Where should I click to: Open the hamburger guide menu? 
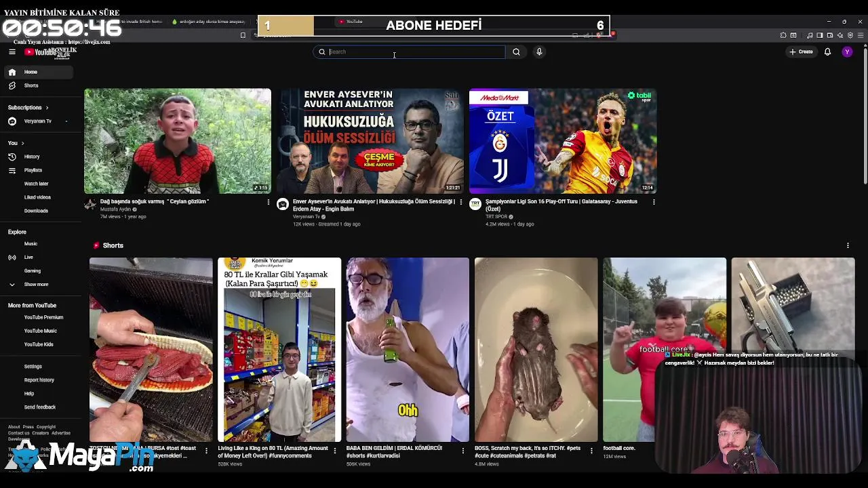click(12, 52)
